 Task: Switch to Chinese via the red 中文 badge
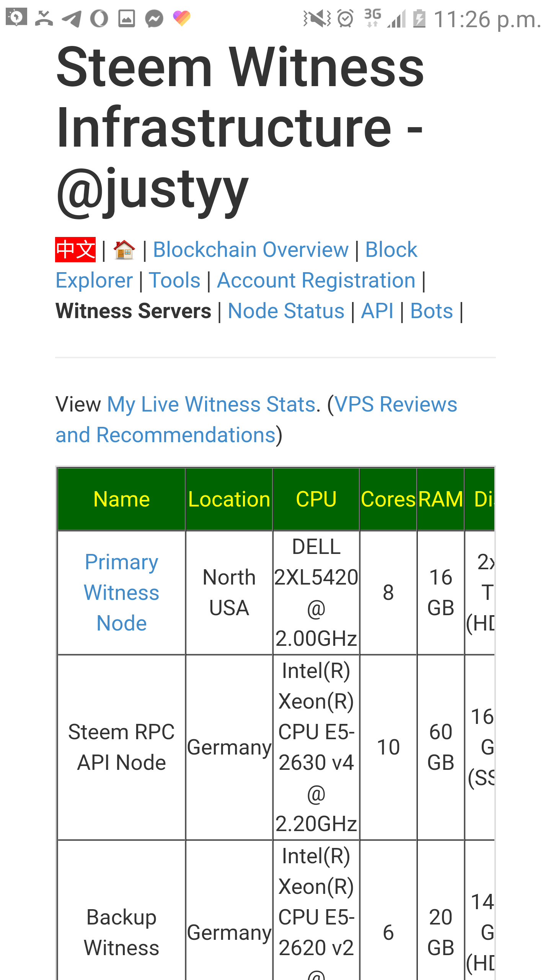pyautogui.click(x=75, y=250)
